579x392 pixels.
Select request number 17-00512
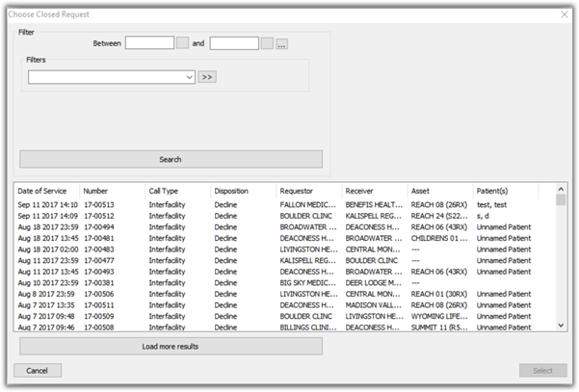(99, 216)
